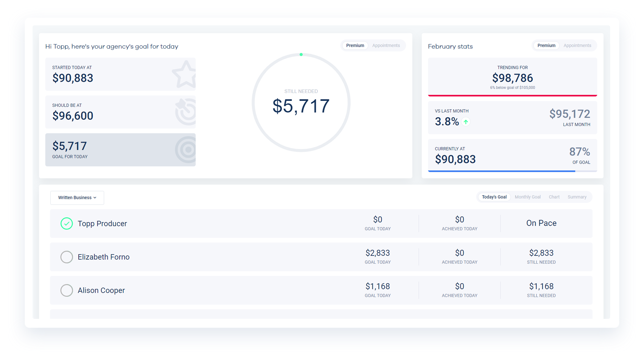Viewport: 644px width, 360px height.
Task: Open the Chart tab
Action: 554,197
